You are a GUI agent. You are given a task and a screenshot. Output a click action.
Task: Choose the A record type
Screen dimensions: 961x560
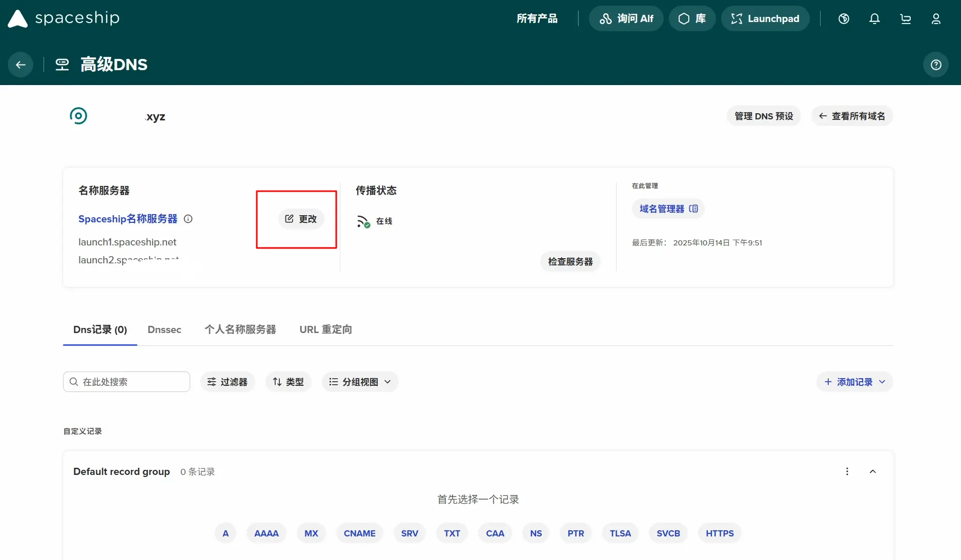click(226, 533)
